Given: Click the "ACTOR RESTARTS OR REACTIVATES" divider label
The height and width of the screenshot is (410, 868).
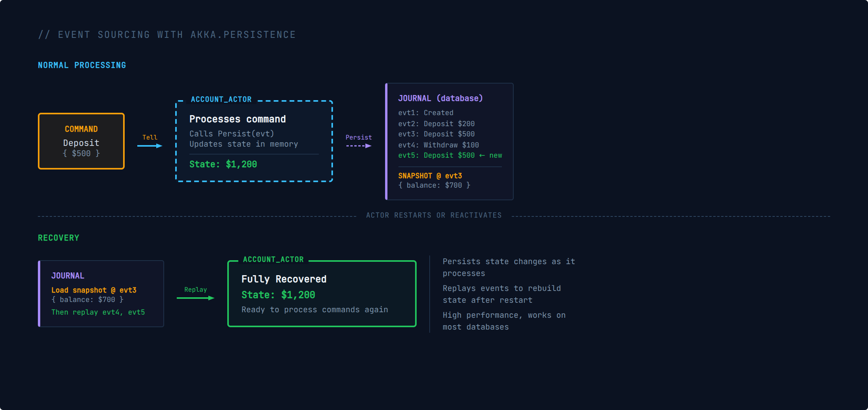Looking at the screenshot, I should pos(434,215).
